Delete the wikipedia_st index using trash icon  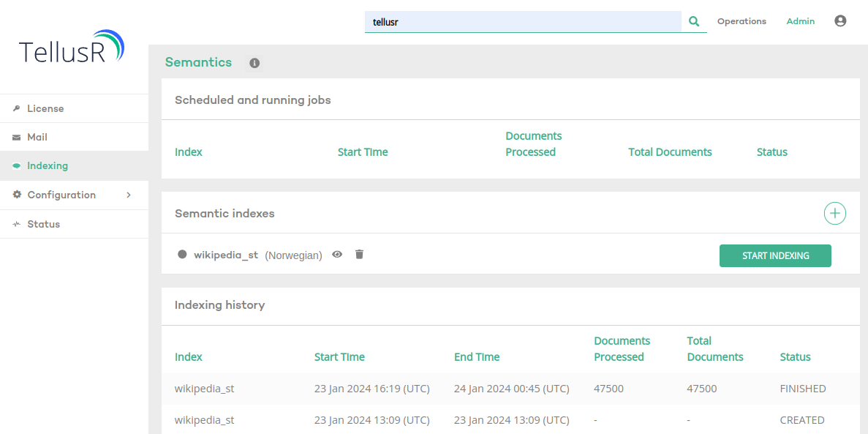click(359, 255)
